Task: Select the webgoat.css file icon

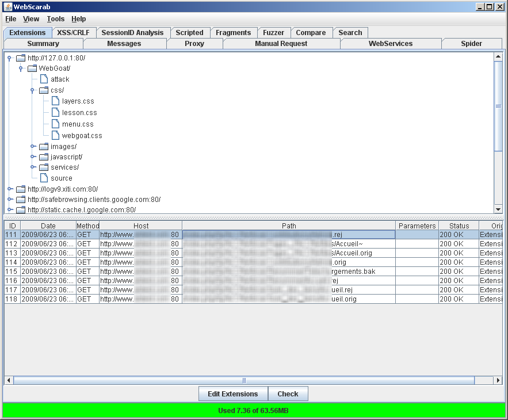Action: (55, 135)
